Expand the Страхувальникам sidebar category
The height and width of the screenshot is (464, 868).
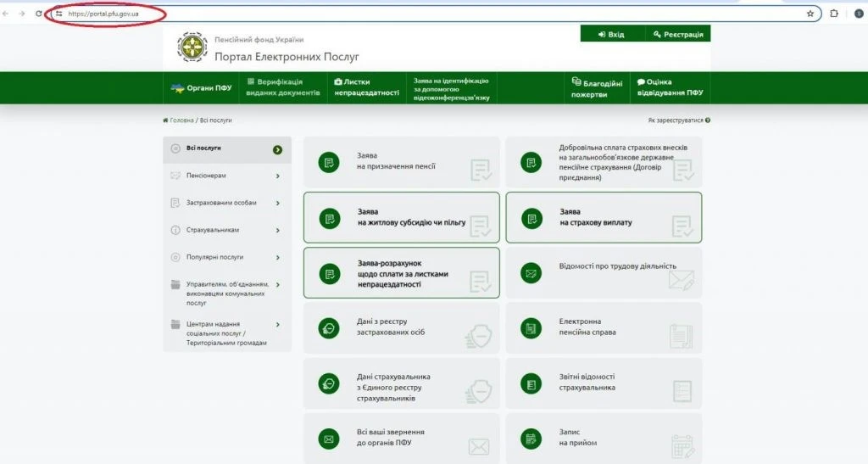click(x=226, y=230)
